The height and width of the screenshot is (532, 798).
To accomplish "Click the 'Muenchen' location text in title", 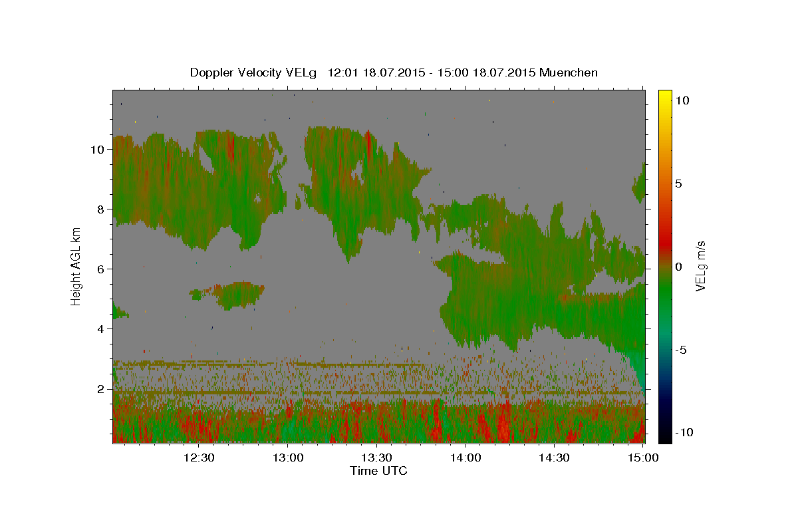I will (x=569, y=72).
